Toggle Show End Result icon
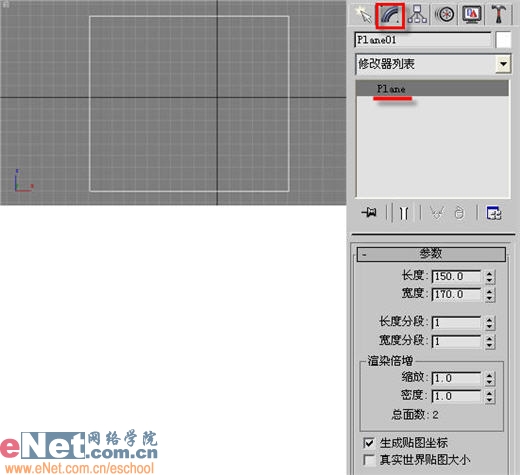This screenshot has height=475, width=520. pos(404,213)
